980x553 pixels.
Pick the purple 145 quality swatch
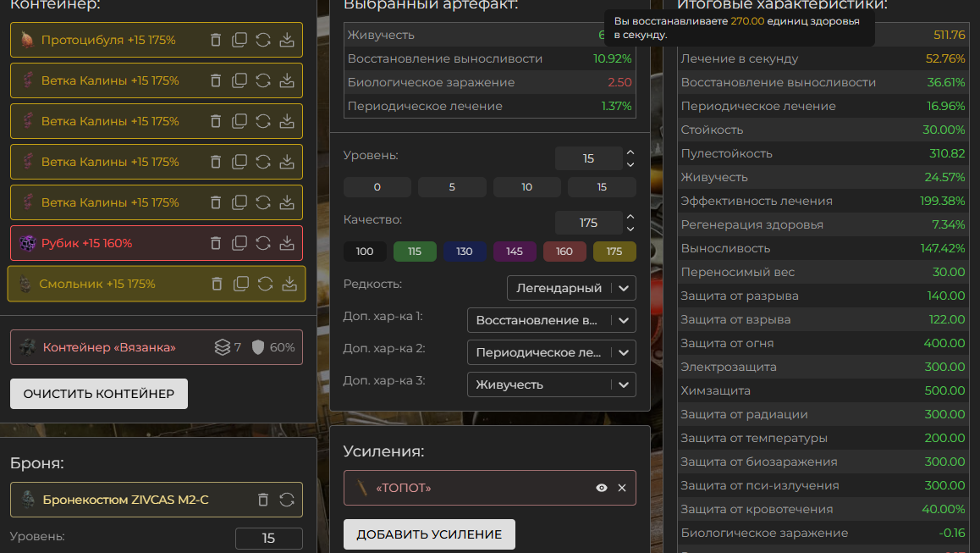point(515,252)
